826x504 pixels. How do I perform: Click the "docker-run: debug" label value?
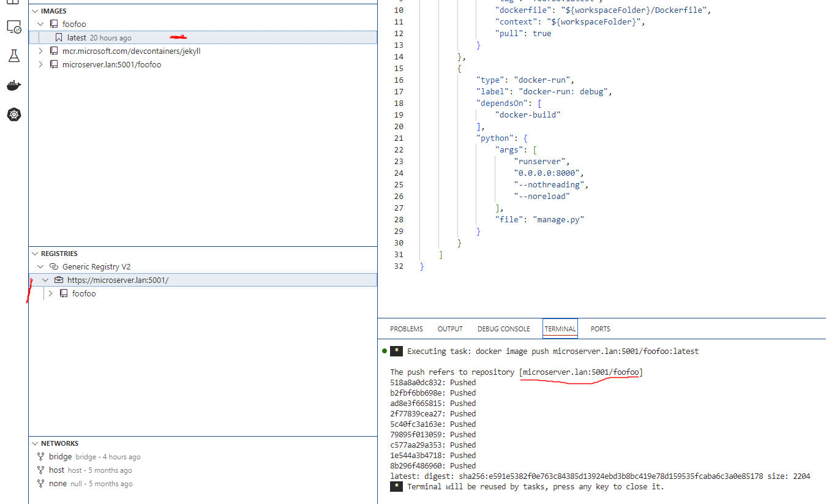click(564, 92)
